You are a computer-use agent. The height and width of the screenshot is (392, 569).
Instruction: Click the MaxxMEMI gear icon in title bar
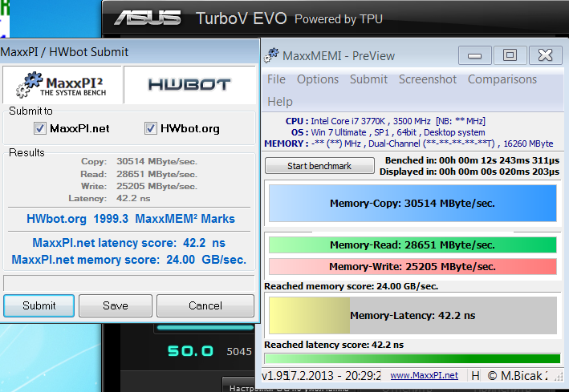coord(271,55)
